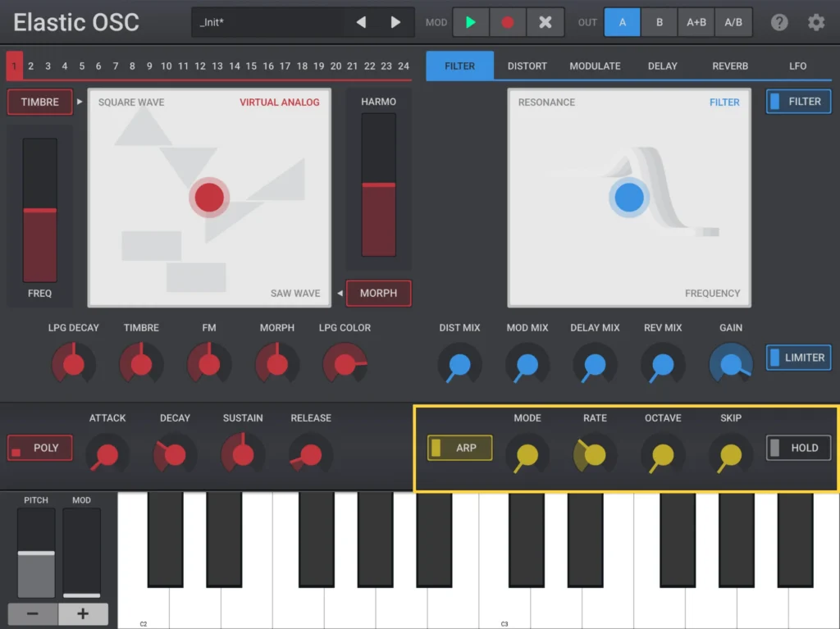
Task: Click the MOD MIX knob
Action: coord(527,364)
